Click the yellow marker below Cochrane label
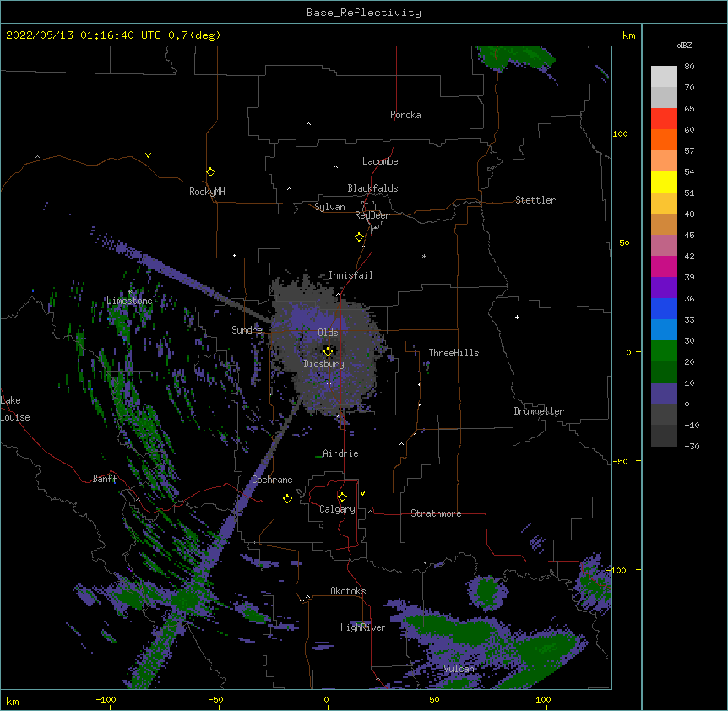 [287, 498]
